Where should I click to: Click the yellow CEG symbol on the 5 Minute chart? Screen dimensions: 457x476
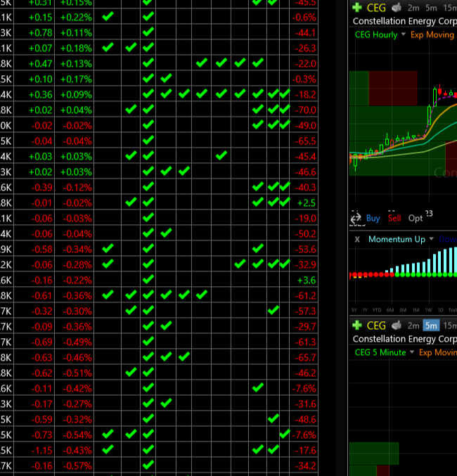pyautogui.click(x=376, y=326)
